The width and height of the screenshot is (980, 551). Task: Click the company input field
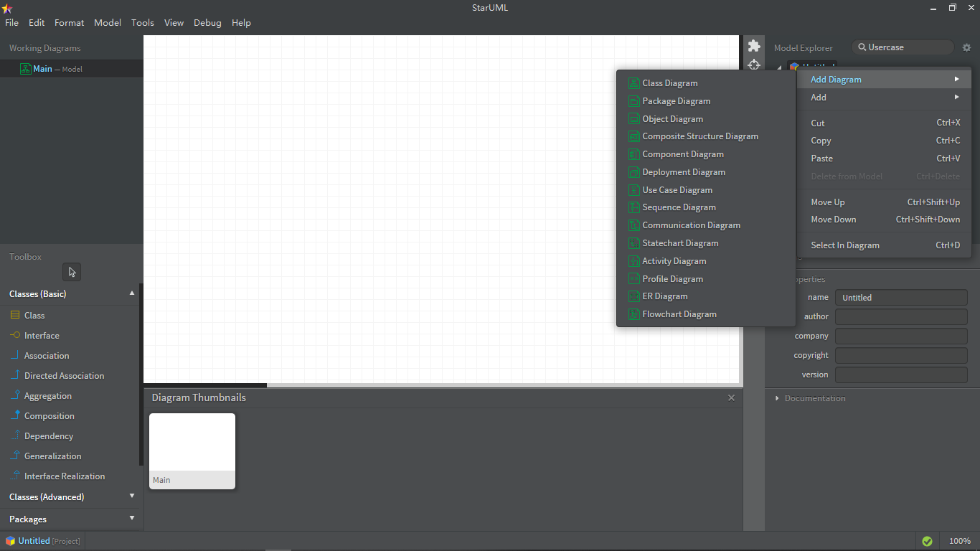click(x=901, y=336)
